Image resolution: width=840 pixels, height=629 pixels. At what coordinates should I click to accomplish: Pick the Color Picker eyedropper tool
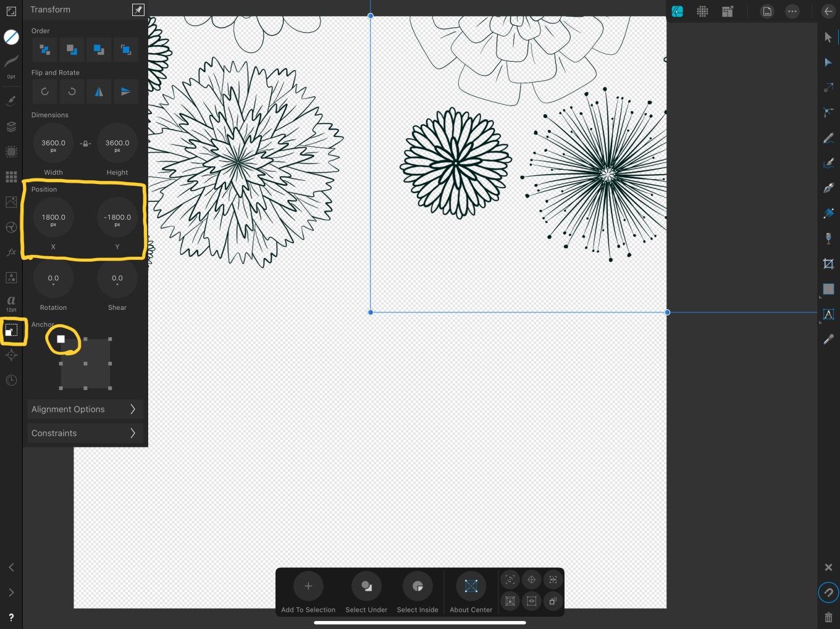pos(828,339)
